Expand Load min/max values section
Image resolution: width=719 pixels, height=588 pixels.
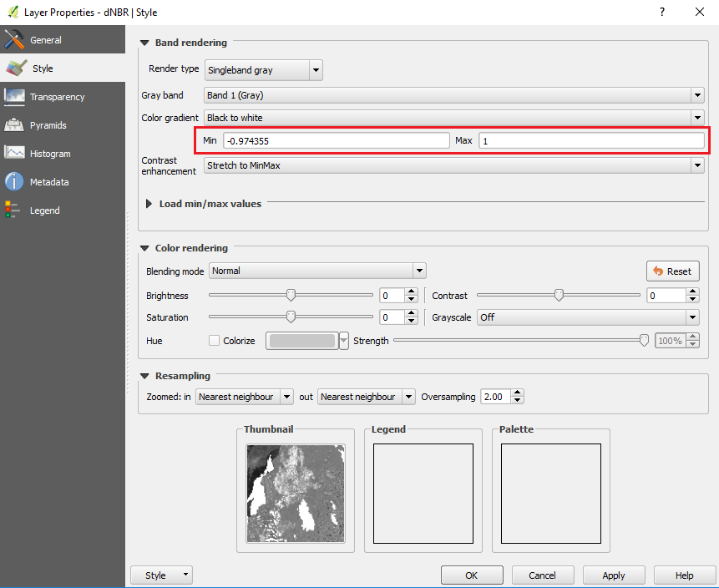(149, 204)
